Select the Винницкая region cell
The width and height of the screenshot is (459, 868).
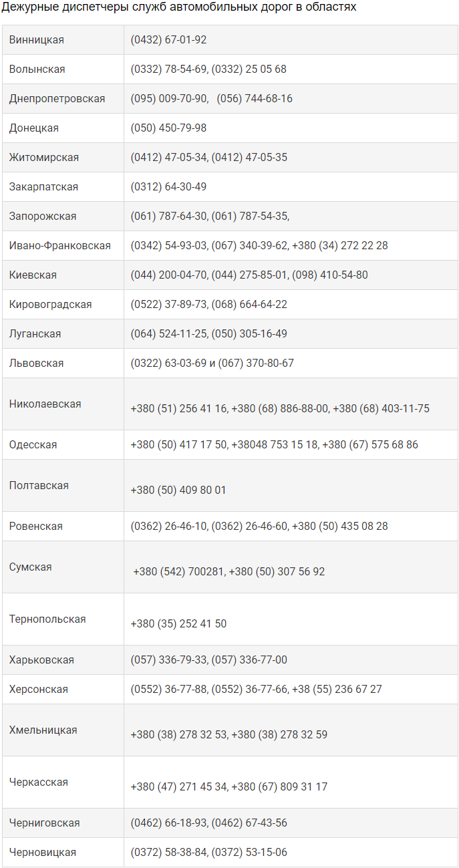click(x=37, y=40)
